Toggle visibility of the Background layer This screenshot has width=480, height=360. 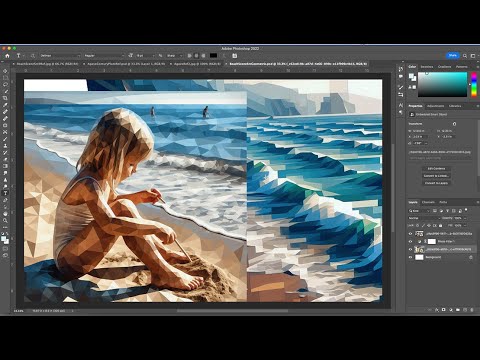(410, 257)
